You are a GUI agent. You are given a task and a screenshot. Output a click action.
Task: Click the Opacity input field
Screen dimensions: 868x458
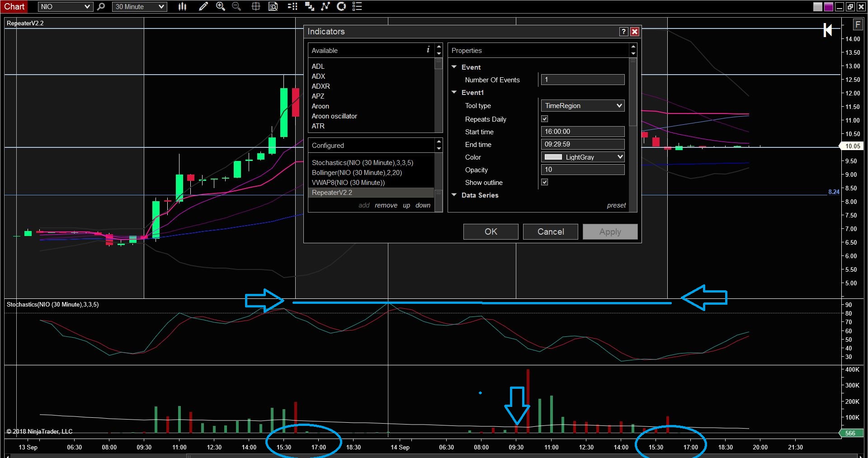coord(583,170)
